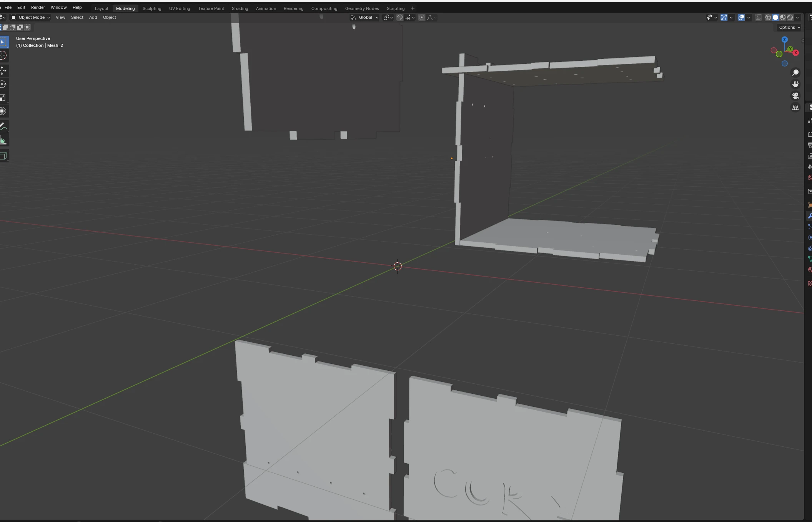Switch to rendered shading

790,17
